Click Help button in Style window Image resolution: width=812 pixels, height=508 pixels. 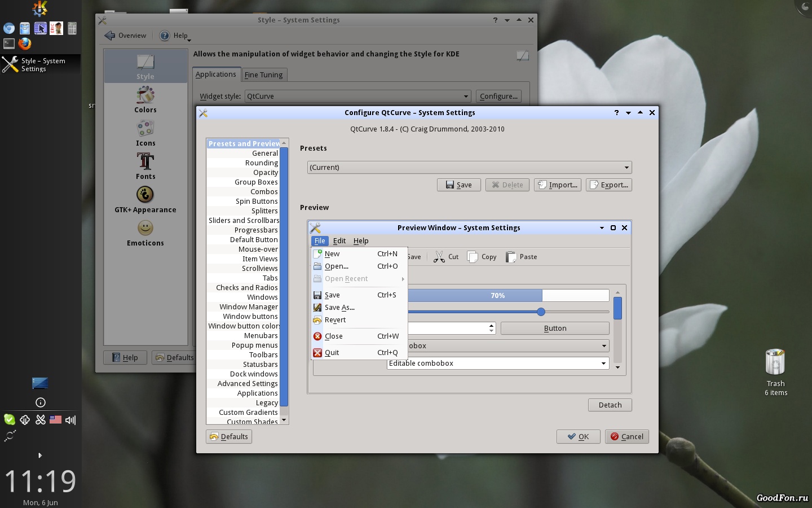point(125,357)
